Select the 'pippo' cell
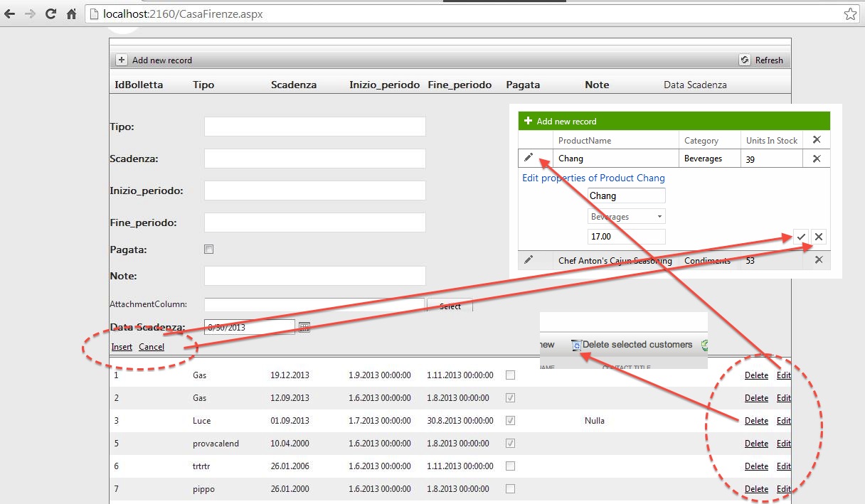The image size is (865, 504). click(x=203, y=489)
